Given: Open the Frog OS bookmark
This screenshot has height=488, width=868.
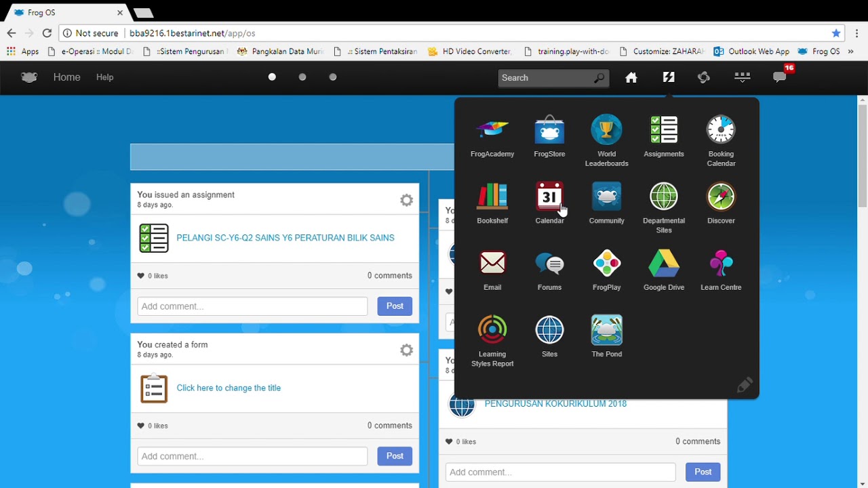Looking at the screenshot, I should (x=818, y=52).
